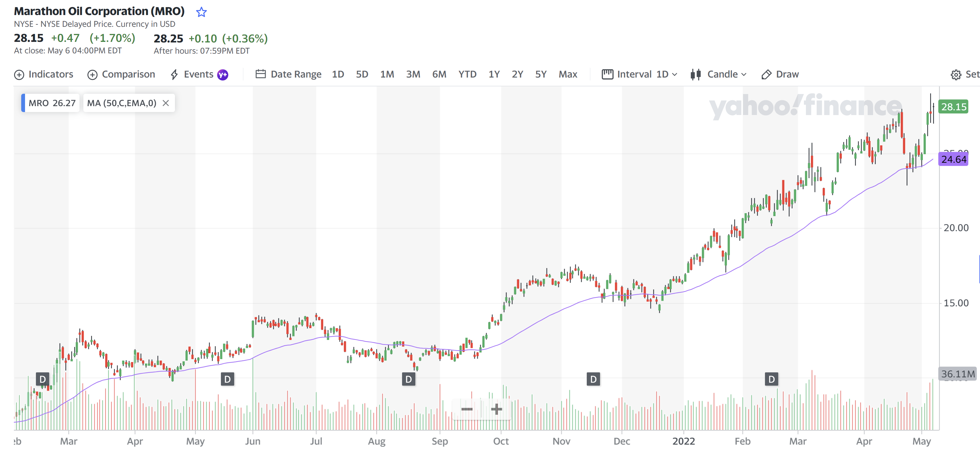Open dividend marker D near May 2021
The height and width of the screenshot is (462, 980).
[227, 379]
